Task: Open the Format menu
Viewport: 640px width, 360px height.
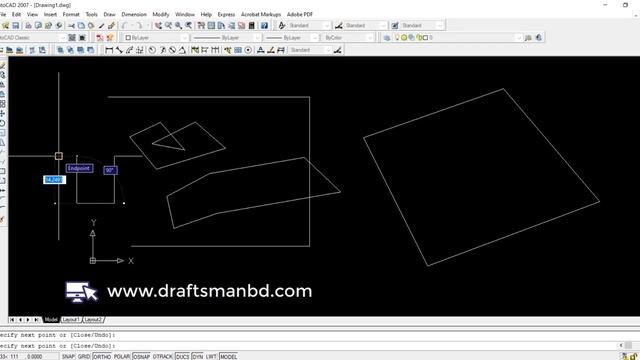Action: pyautogui.click(x=71, y=14)
